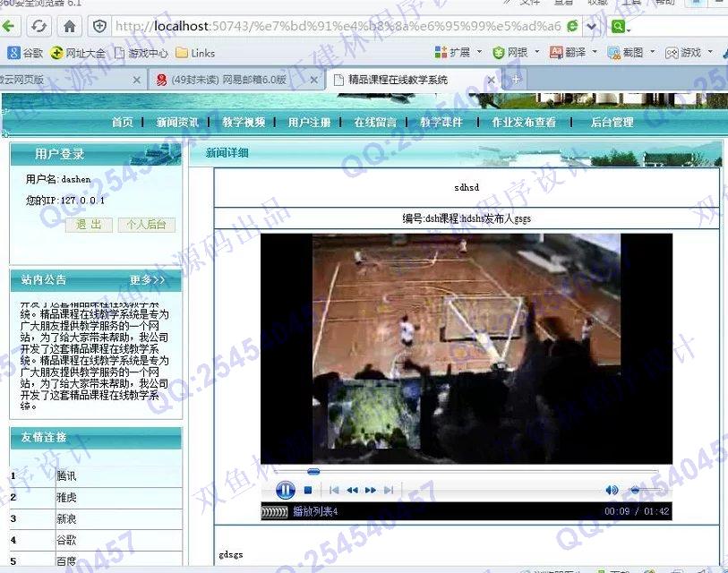Click the video frame in player
Screen dimensions: 728x573
point(467,348)
